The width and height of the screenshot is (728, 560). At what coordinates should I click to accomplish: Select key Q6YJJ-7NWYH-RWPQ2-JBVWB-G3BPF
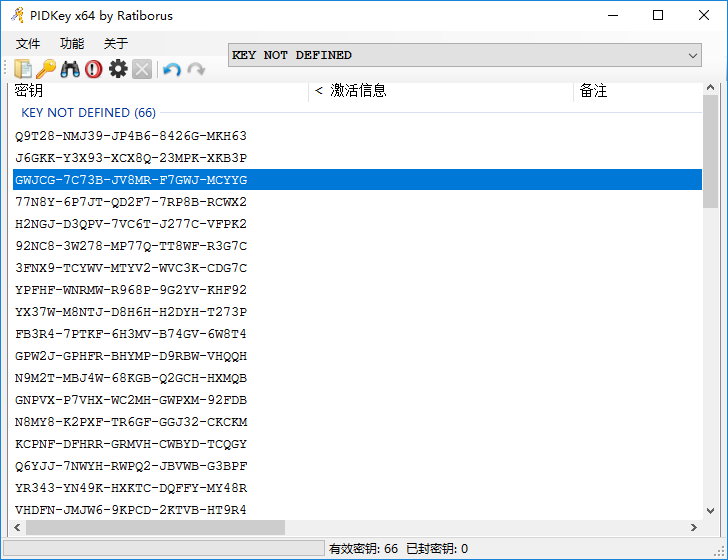[131, 466]
